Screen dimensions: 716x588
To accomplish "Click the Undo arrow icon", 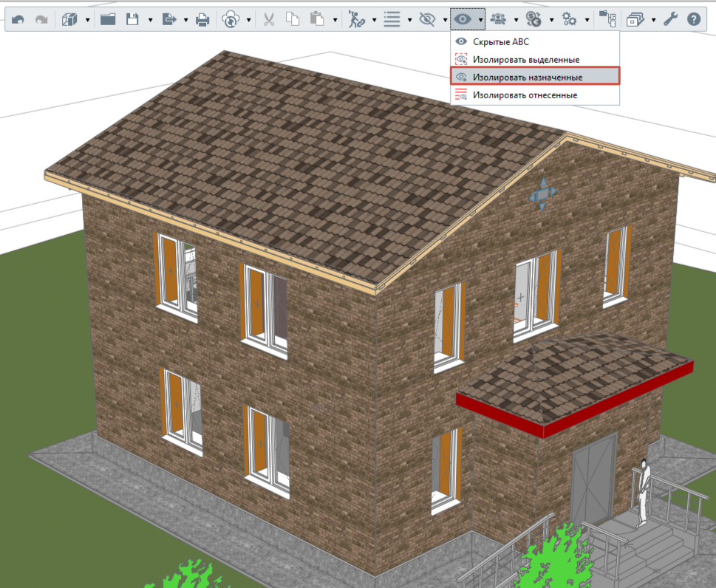I will point(18,20).
